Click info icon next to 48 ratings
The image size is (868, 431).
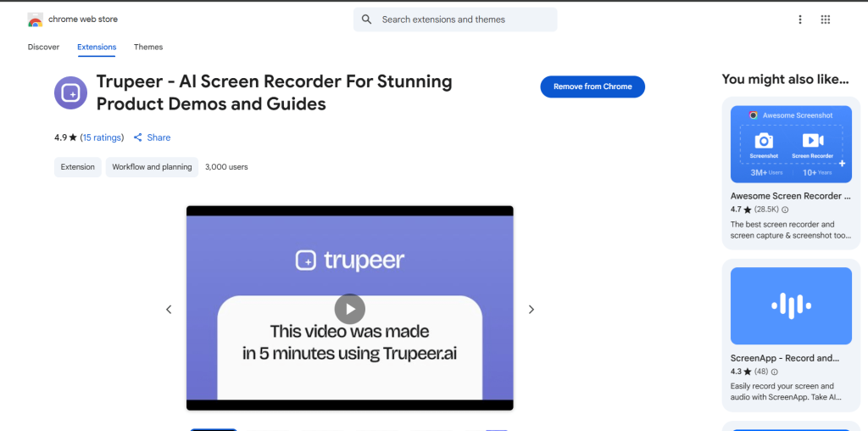pyautogui.click(x=775, y=372)
